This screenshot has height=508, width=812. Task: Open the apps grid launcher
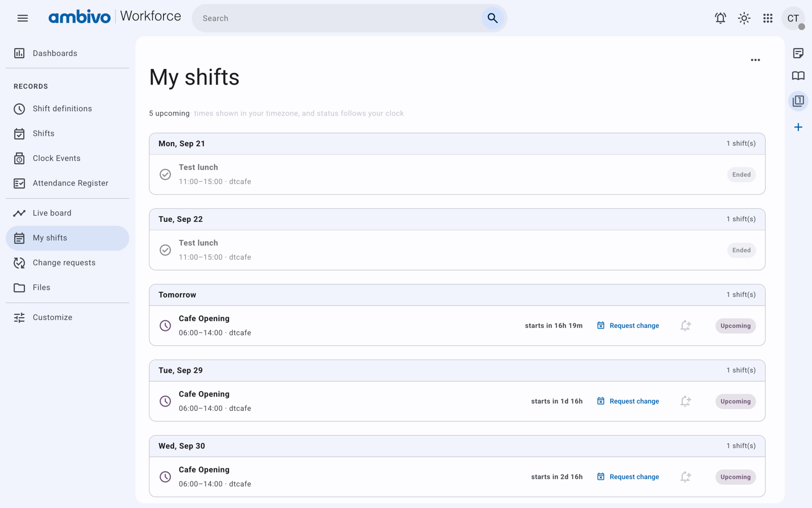coord(768,18)
